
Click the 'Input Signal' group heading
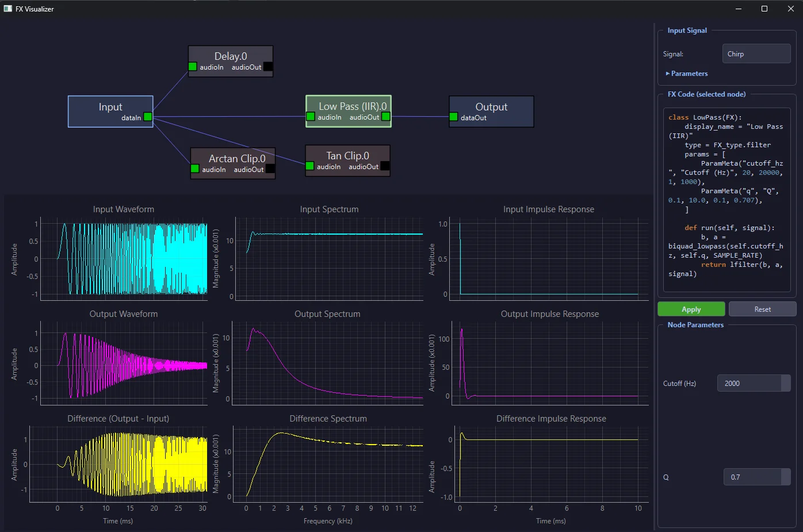(x=687, y=30)
